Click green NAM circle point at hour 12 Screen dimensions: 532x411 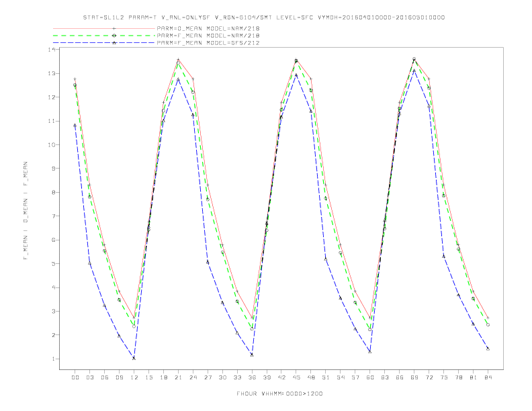click(x=134, y=326)
